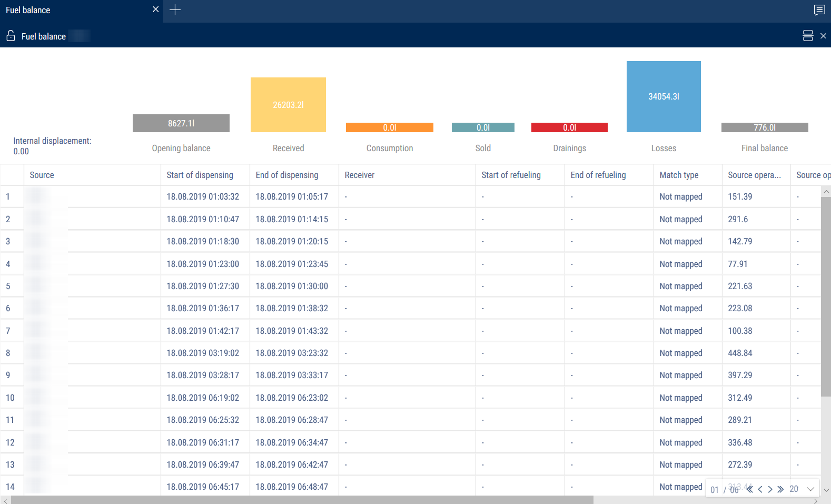Screen dimensions: 831x504
Task: Click the blue Losses bar 34054.3l
Action: coord(664,96)
